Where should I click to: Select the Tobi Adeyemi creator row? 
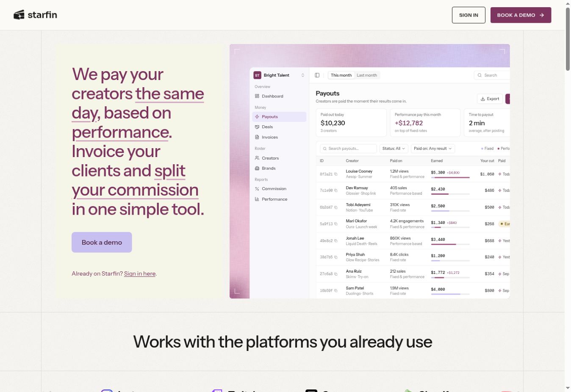[x=413, y=207]
